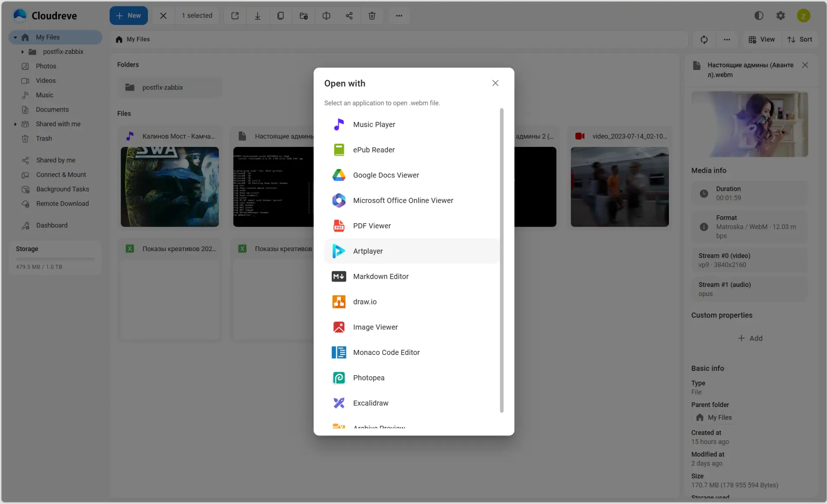
Task: Rename the selected file
Action: (x=326, y=16)
